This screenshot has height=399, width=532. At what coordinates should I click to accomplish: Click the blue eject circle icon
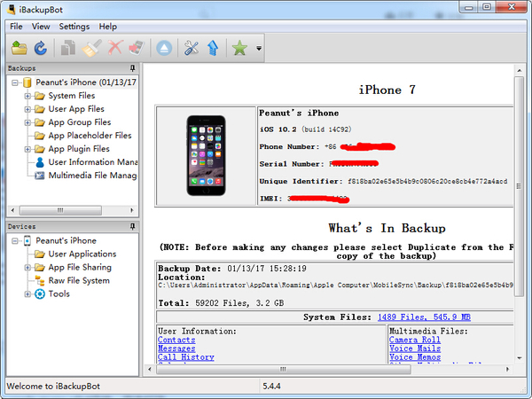pyautogui.click(x=164, y=48)
